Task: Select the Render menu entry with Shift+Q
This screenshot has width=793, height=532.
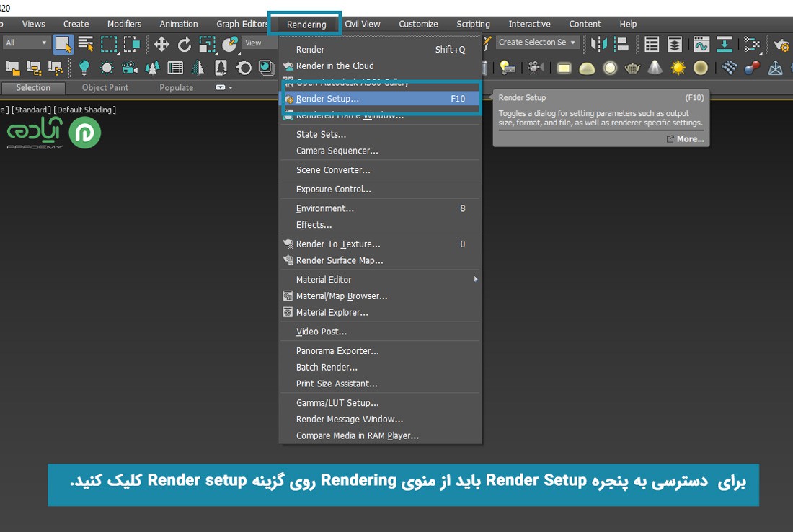Action: [x=380, y=50]
